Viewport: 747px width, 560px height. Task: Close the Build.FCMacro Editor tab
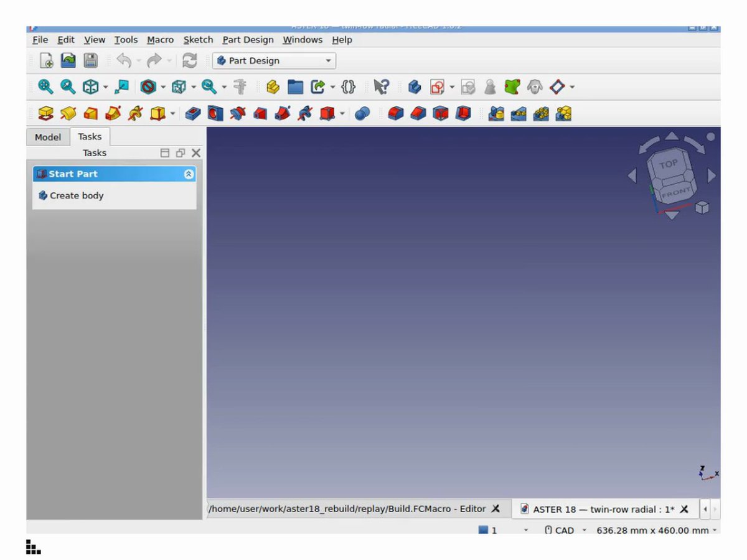496,509
